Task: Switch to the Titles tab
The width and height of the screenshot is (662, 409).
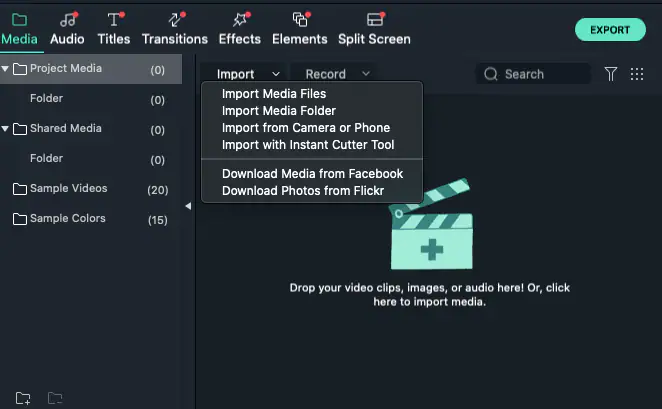Action: tap(114, 28)
